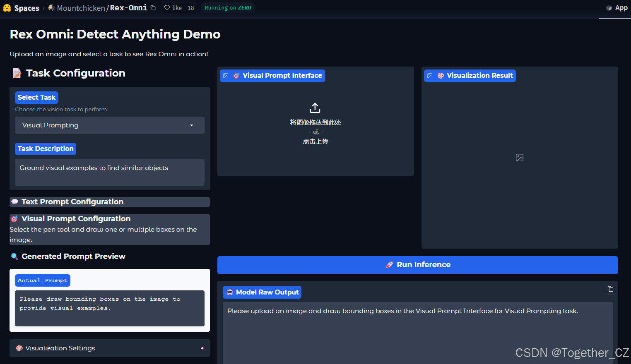Click the upload arrow icon in Visual Prompt Interface
631x364 pixels.
(x=315, y=108)
